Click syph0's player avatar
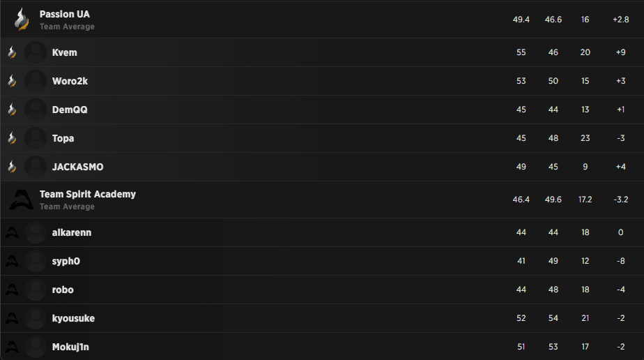Screen dimensions: 644x360 (36, 261)
